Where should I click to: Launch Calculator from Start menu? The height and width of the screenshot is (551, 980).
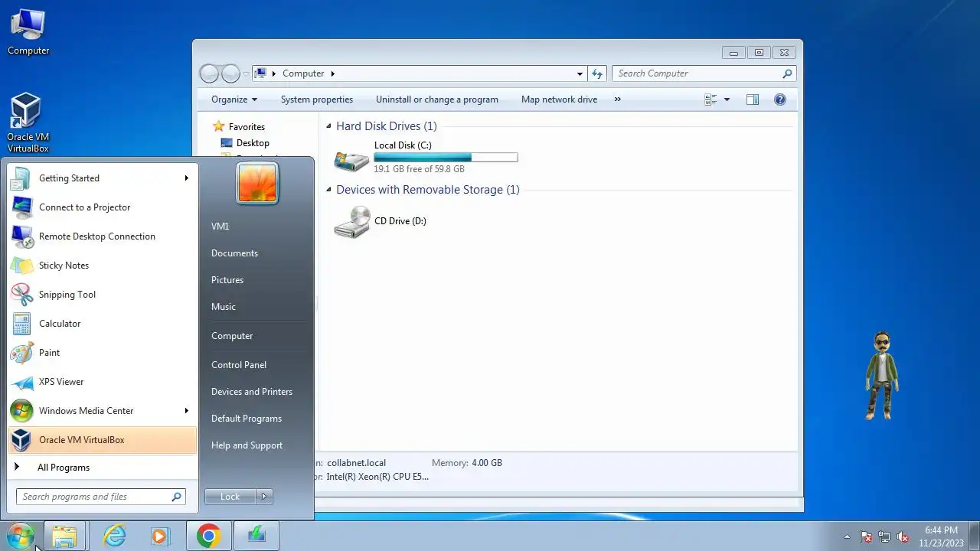[x=103, y=324]
